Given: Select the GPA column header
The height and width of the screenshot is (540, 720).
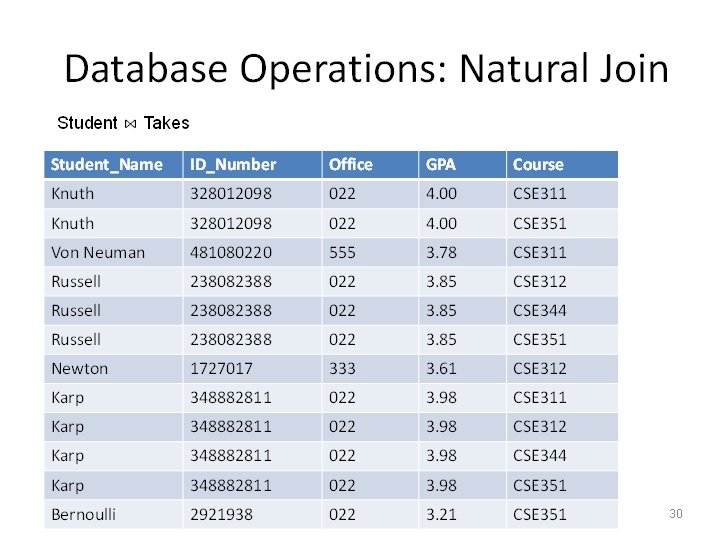Looking at the screenshot, I should click(462, 164).
